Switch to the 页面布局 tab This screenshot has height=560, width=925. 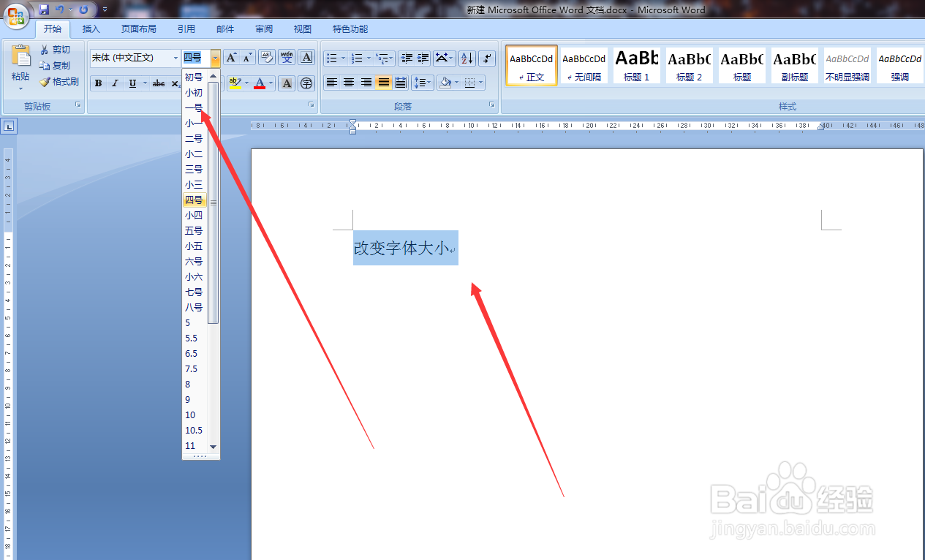[x=139, y=29]
